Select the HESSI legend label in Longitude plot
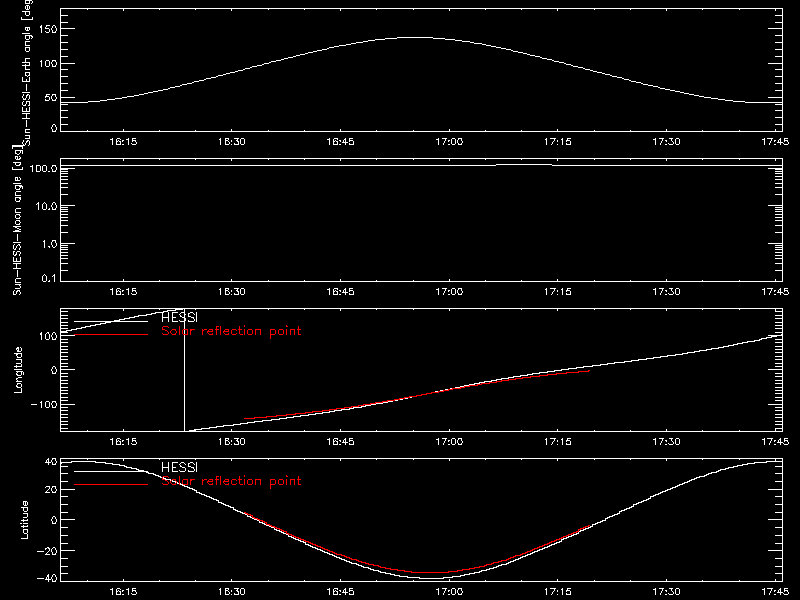This screenshot has width=800, height=600. (x=179, y=317)
